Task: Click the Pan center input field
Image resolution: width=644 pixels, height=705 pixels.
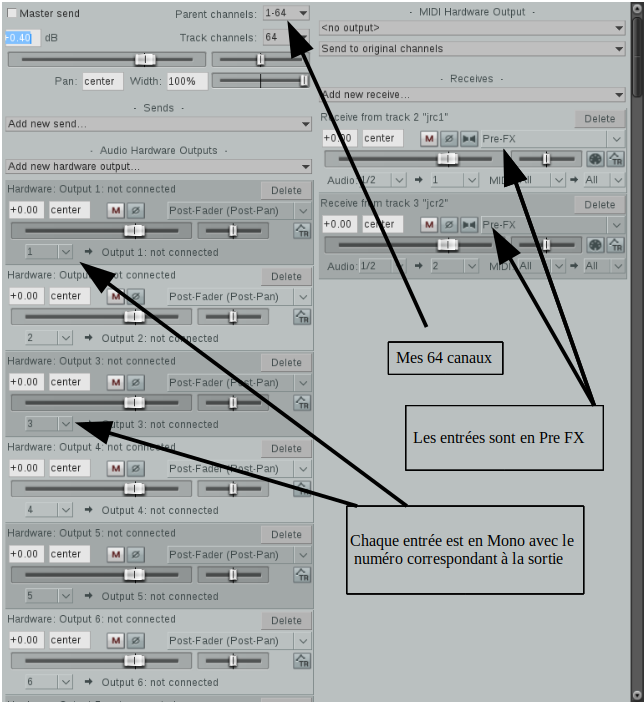Action: [x=103, y=81]
